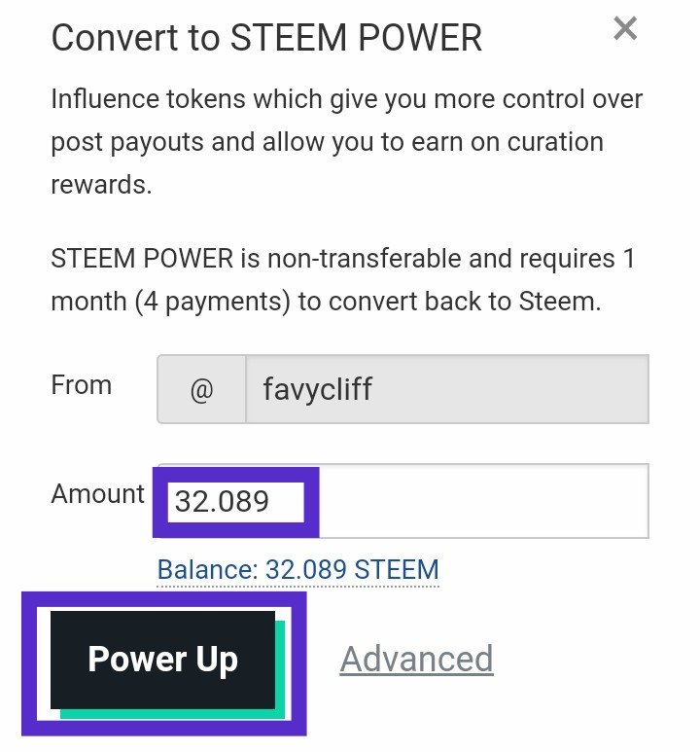Click the Amount label
This screenshot has width=700, height=752.
pyautogui.click(x=97, y=494)
